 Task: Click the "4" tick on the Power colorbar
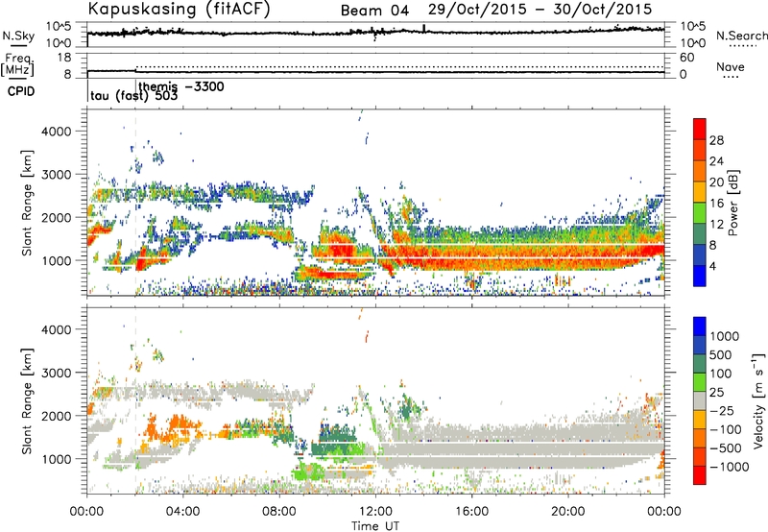point(713,266)
